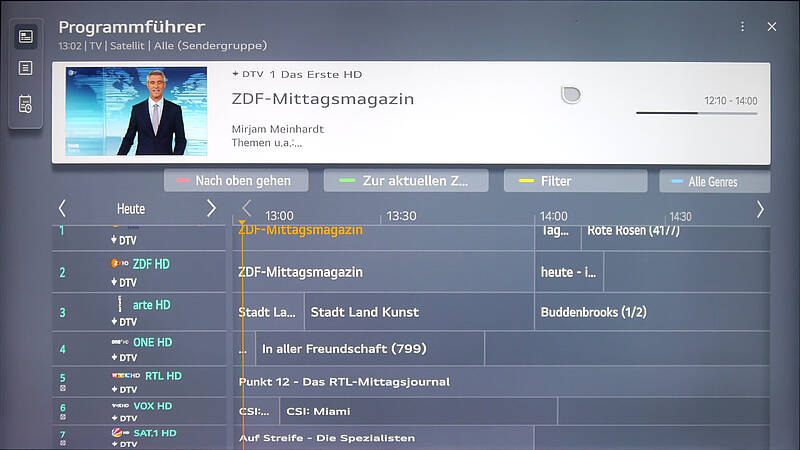Click the encrypted icon under channel number 5
Image resolution: width=800 pixels, height=450 pixels.
63,388
